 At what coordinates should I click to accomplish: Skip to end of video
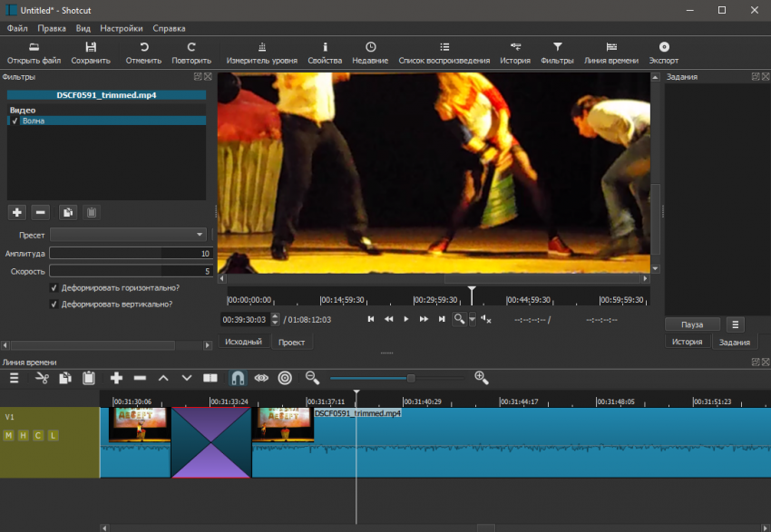pyautogui.click(x=442, y=319)
